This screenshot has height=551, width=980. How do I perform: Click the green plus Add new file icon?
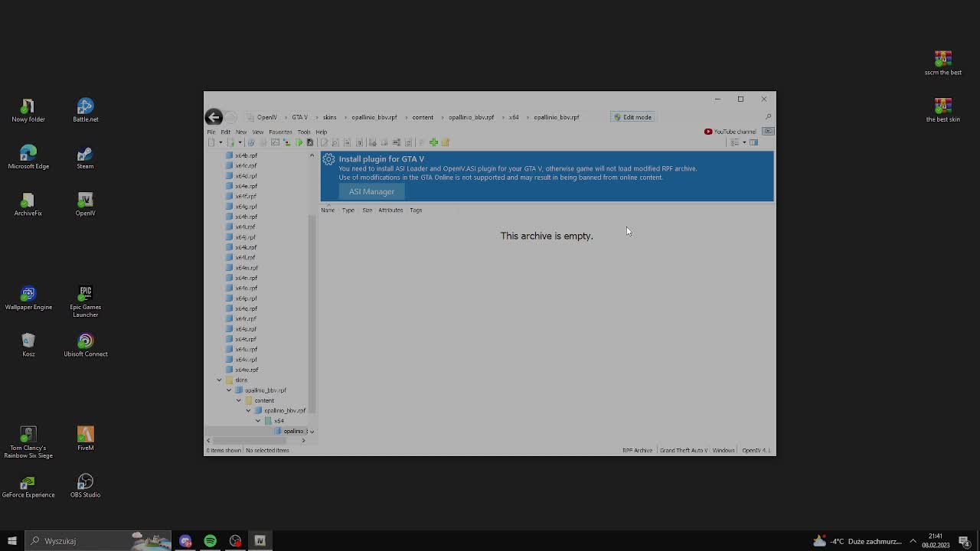(433, 142)
